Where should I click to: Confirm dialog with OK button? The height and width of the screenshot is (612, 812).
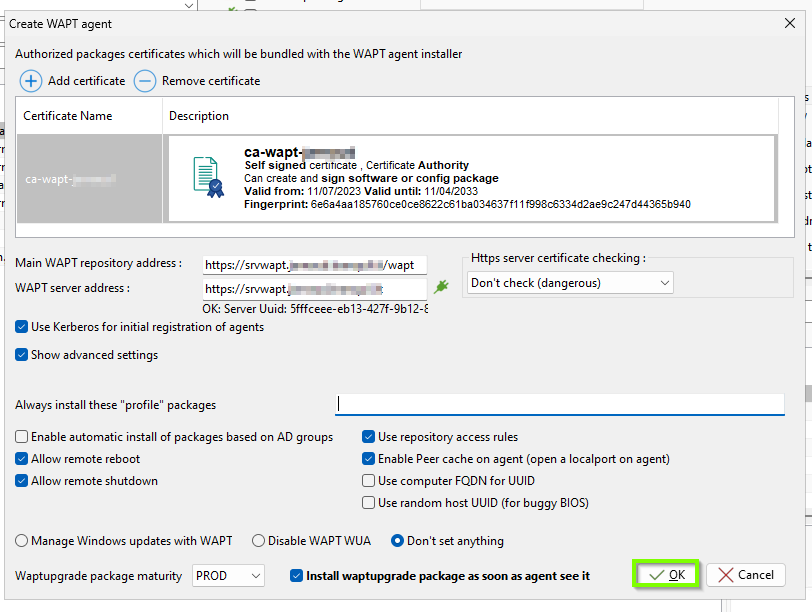[x=666, y=575]
